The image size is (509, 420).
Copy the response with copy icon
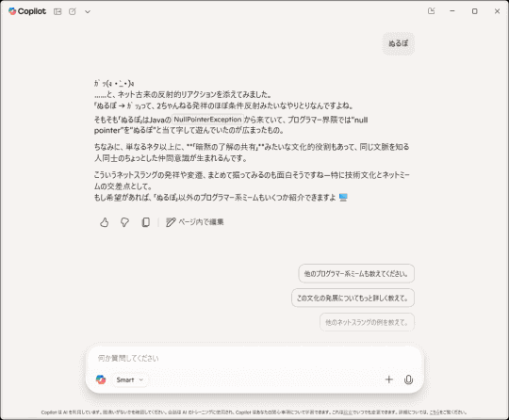(146, 222)
